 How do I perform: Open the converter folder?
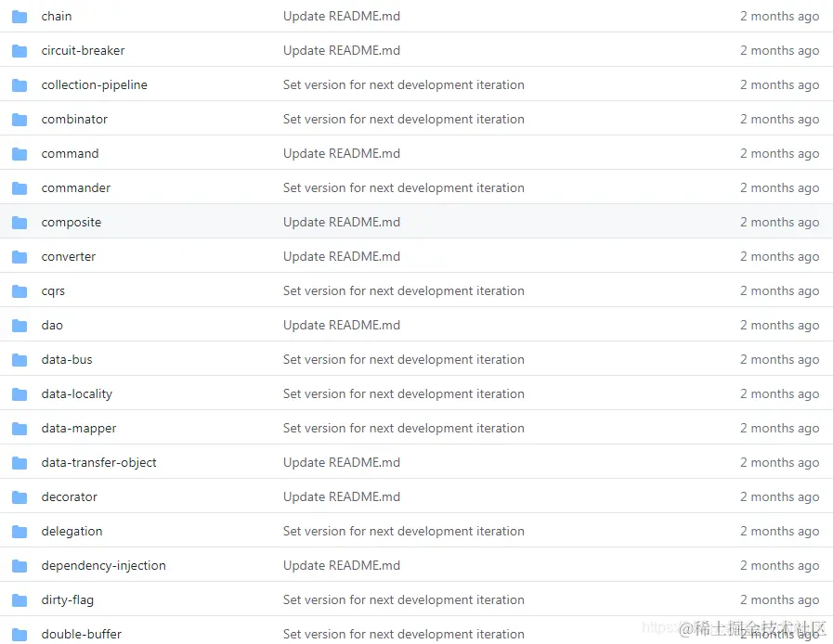point(69,256)
